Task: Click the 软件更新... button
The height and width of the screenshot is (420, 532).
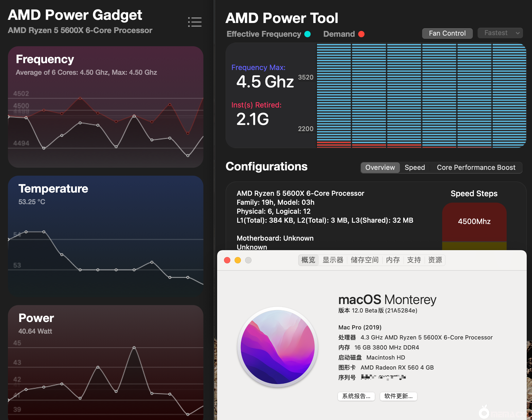Action: pyautogui.click(x=398, y=396)
